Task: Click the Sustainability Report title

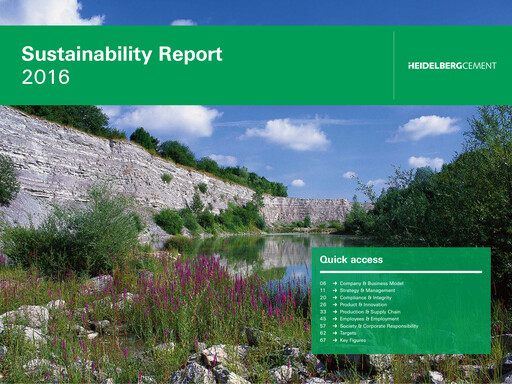Action: click(x=122, y=54)
